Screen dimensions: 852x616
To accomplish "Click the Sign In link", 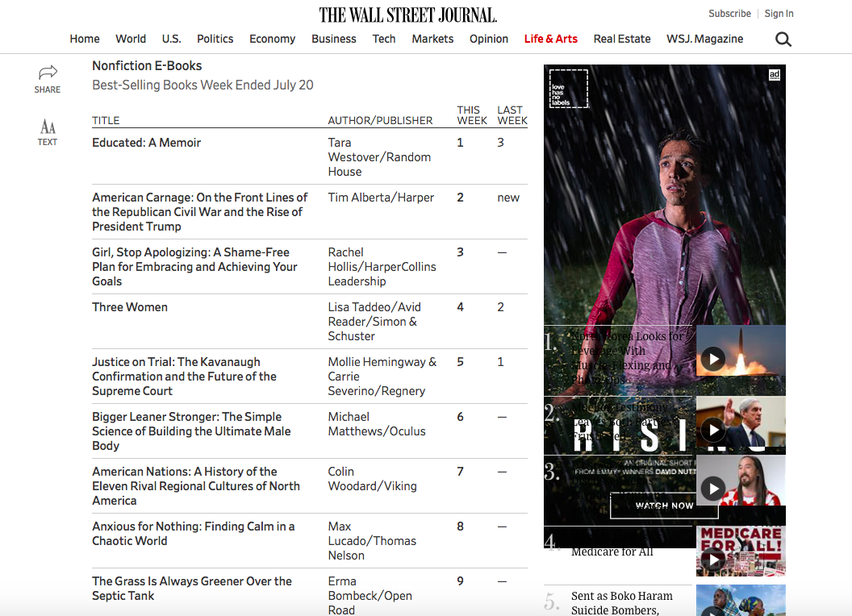I will click(778, 13).
